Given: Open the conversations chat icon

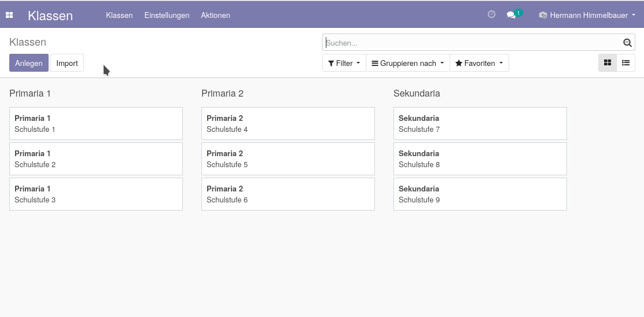Looking at the screenshot, I should point(511,15).
